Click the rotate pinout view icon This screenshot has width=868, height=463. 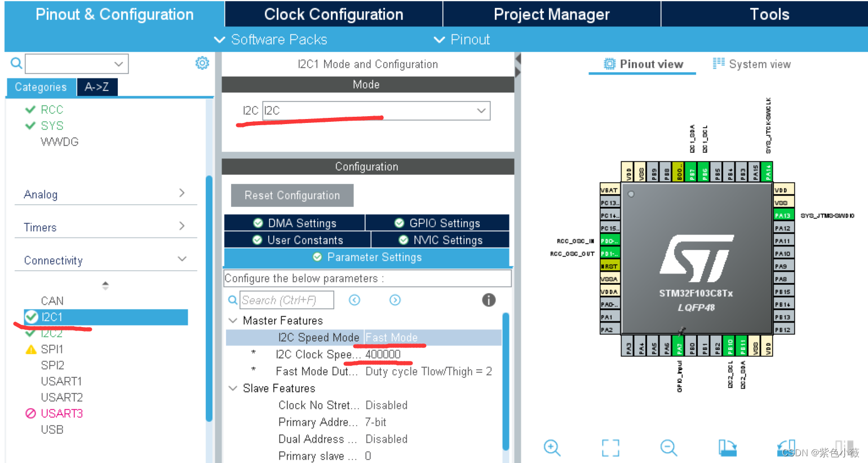[x=728, y=448]
